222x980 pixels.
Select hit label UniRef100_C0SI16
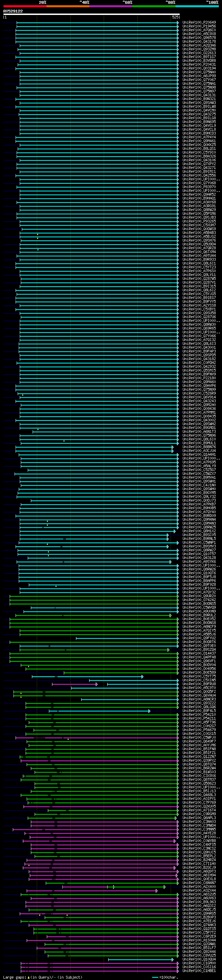(199, 967)
